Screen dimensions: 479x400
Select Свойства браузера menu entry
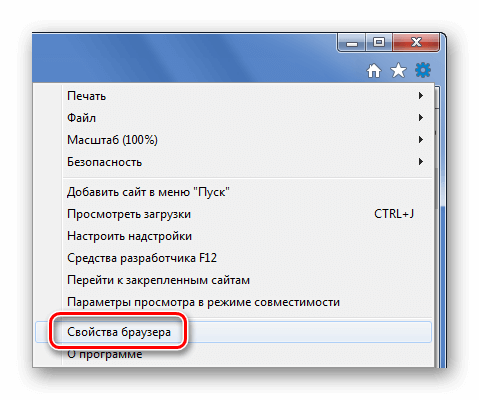(233, 332)
